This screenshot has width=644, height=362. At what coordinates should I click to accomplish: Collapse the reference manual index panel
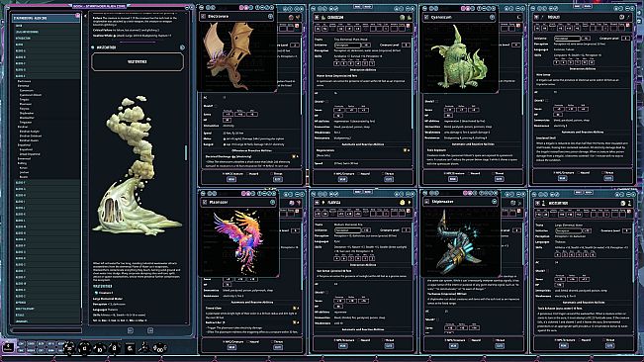point(85,17)
